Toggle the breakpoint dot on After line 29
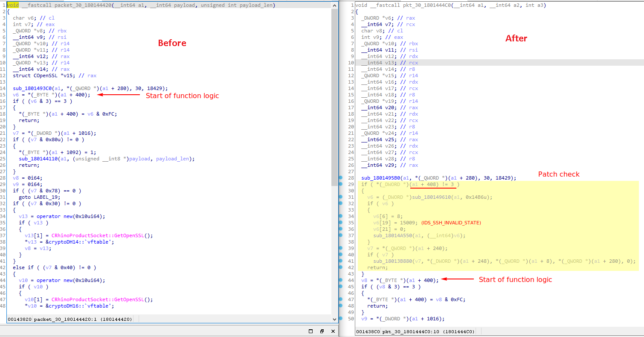 (341, 184)
